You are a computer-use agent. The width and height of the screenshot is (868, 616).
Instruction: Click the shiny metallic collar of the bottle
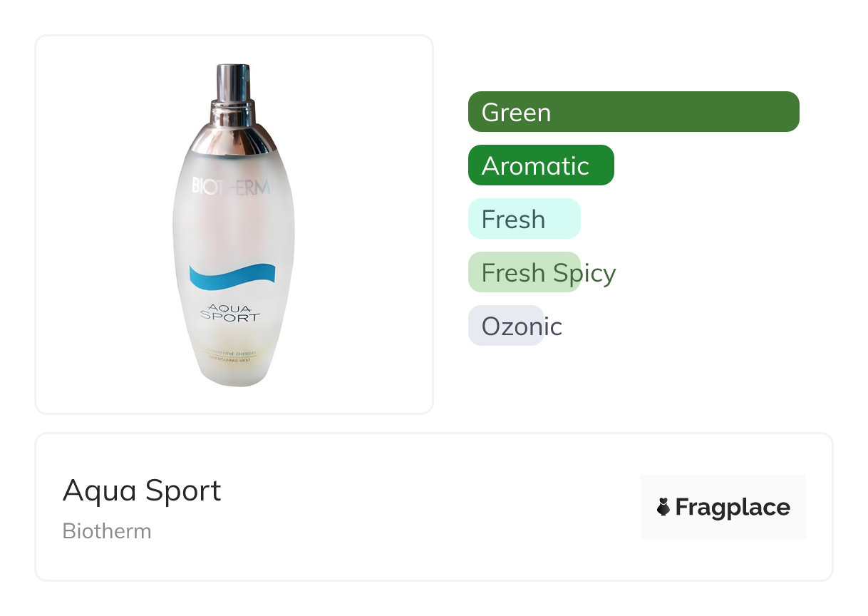coord(233,138)
